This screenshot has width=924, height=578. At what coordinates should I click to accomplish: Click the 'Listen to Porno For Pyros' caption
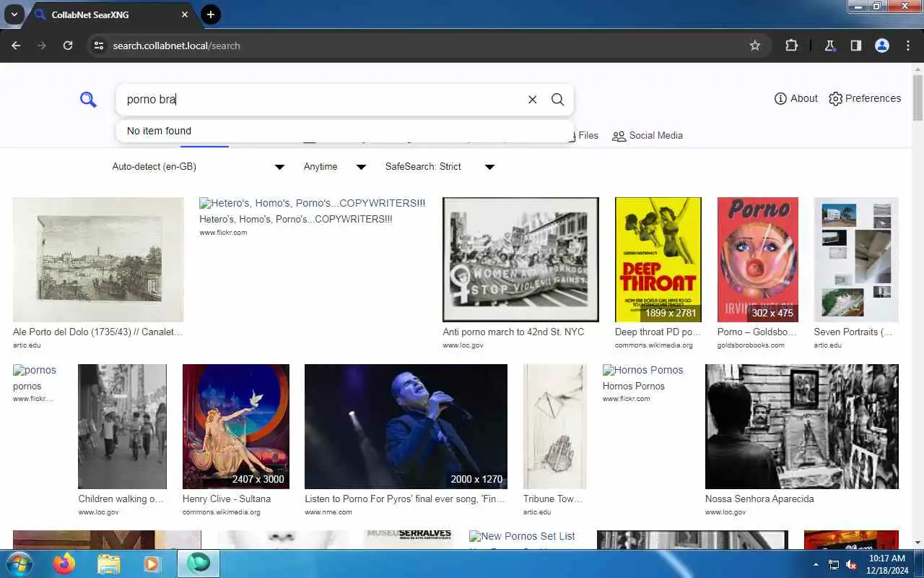point(405,499)
